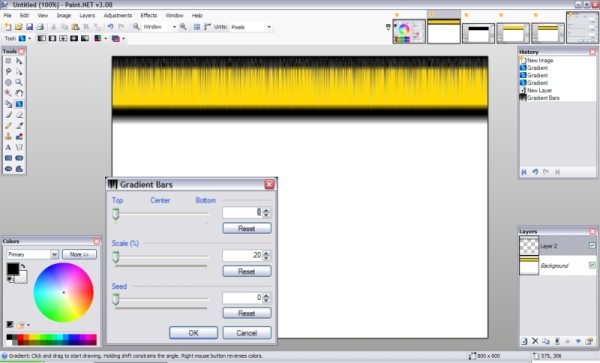
Task: Toggle Background layer visibility checkbox
Action: (592, 265)
